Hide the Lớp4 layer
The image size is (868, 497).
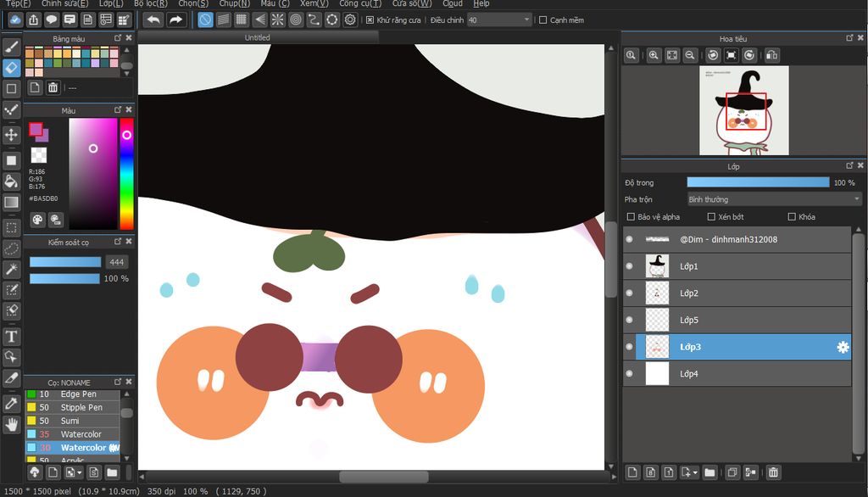coord(630,373)
